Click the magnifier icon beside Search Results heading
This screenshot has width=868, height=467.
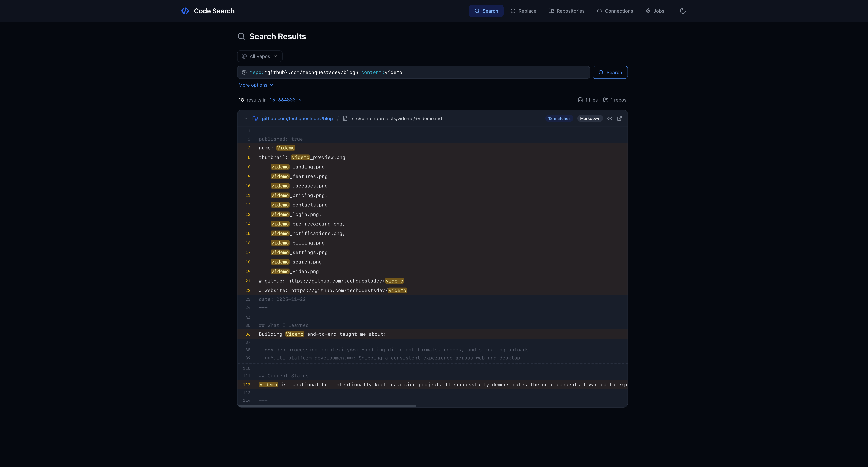tap(241, 36)
